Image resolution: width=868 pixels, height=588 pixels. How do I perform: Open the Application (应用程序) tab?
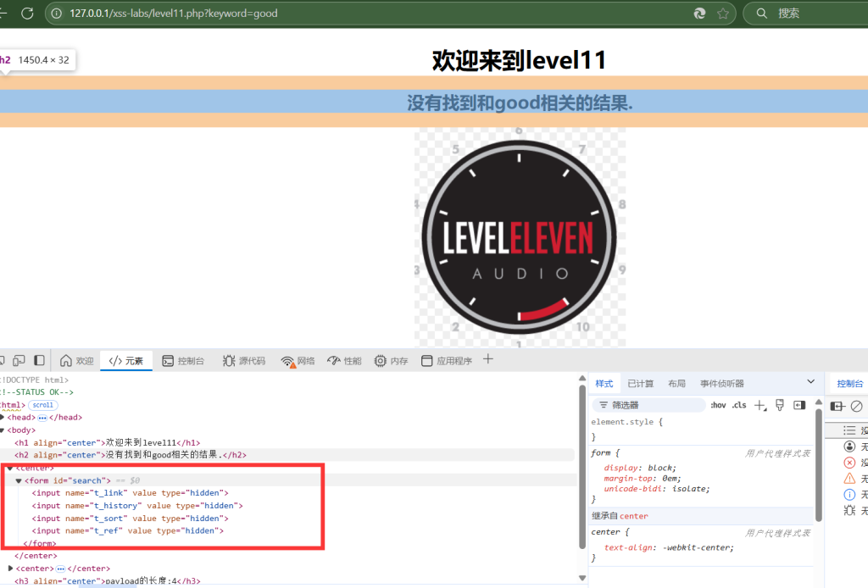click(x=447, y=361)
